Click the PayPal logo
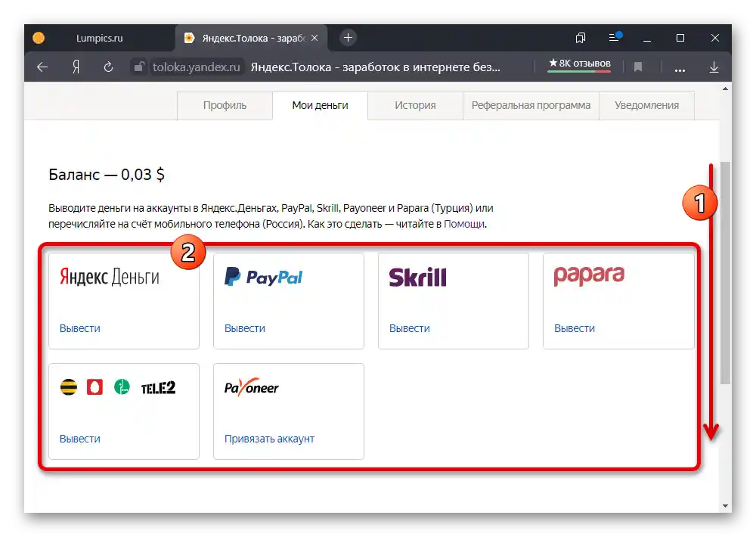756x537 pixels. tap(263, 277)
